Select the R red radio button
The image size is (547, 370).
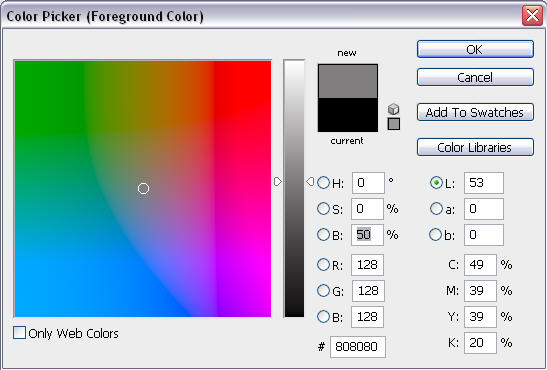tap(323, 265)
